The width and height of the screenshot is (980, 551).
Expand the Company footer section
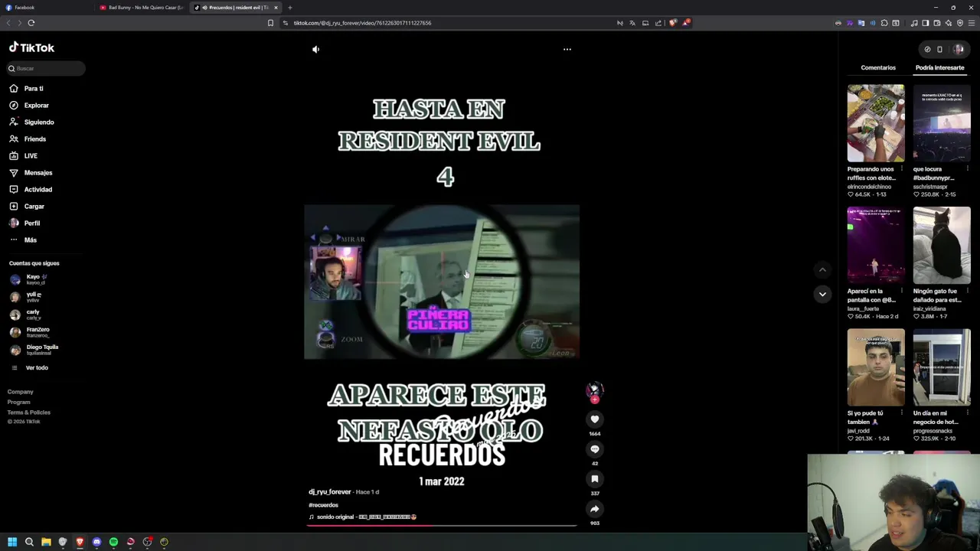[x=21, y=392]
